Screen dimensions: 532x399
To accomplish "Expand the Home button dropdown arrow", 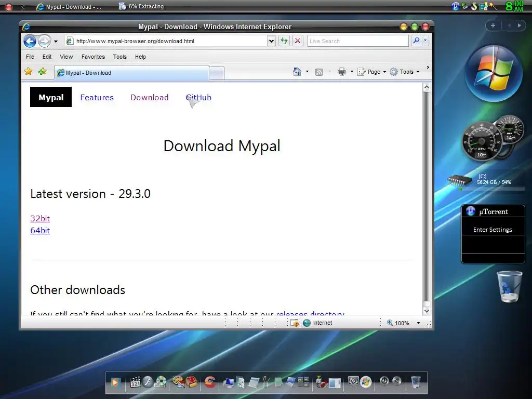I will coord(307,72).
